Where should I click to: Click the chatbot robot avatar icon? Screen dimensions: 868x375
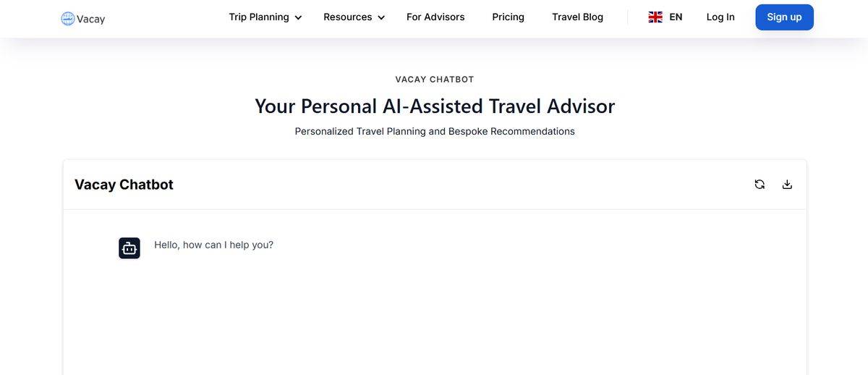[x=129, y=248]
